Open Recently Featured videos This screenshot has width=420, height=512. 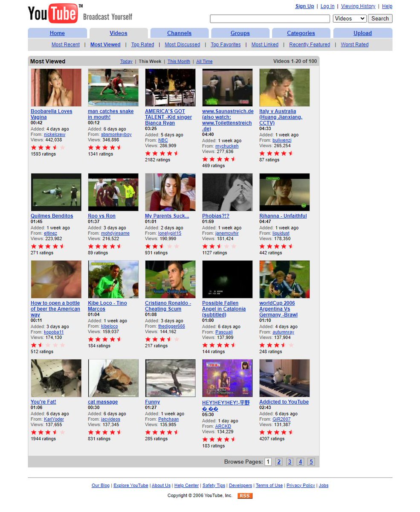click(x=309, y=44)
